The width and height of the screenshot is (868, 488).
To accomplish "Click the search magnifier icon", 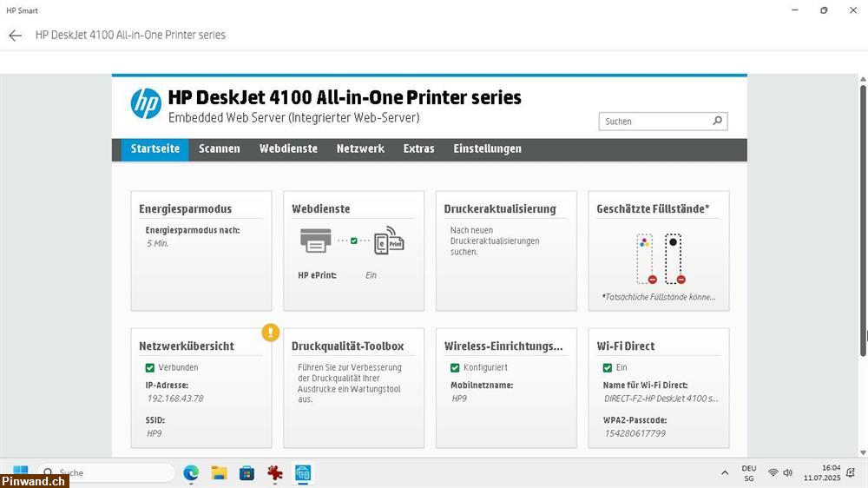I will (718, 121).
